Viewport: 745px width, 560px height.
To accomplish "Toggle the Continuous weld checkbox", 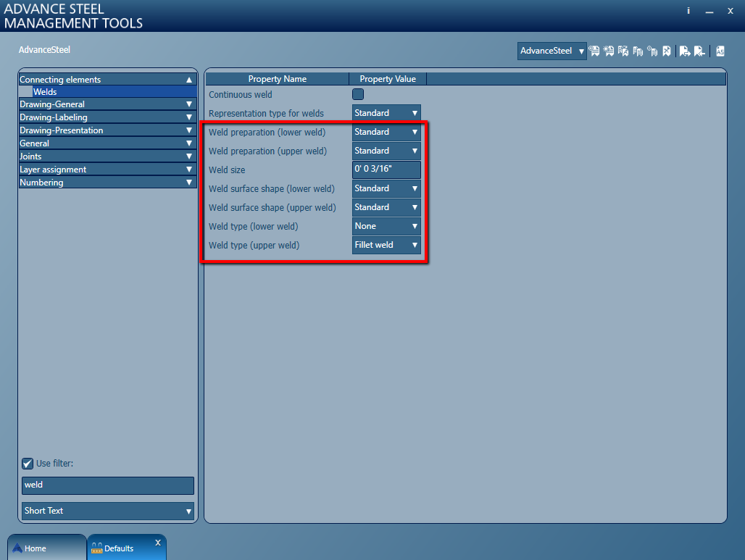I will click(x=358, y=93).
